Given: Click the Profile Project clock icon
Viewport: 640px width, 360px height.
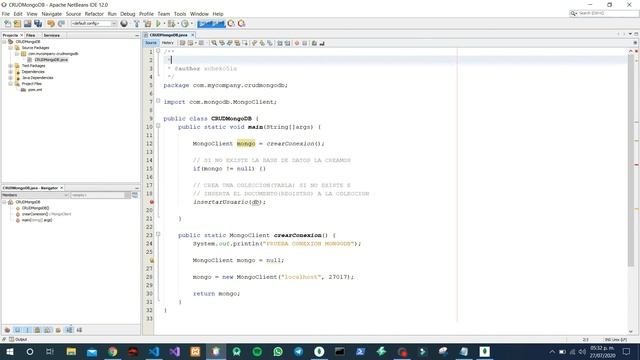Looking at the screenshot, I should pos(185,24).
